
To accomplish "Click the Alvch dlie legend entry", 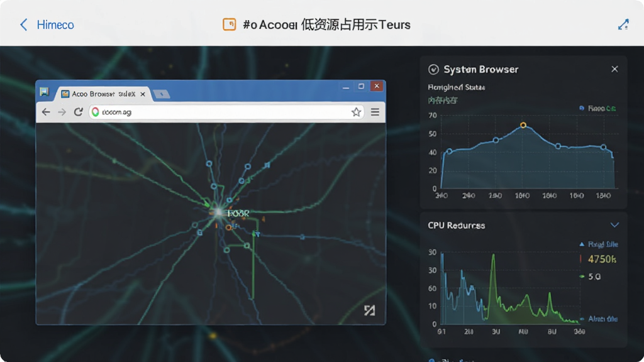I will 599,319.
